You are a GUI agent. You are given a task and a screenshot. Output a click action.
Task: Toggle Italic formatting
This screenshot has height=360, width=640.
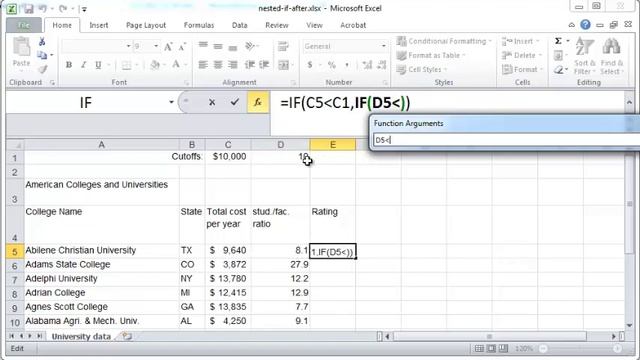(x=83, y=64)
